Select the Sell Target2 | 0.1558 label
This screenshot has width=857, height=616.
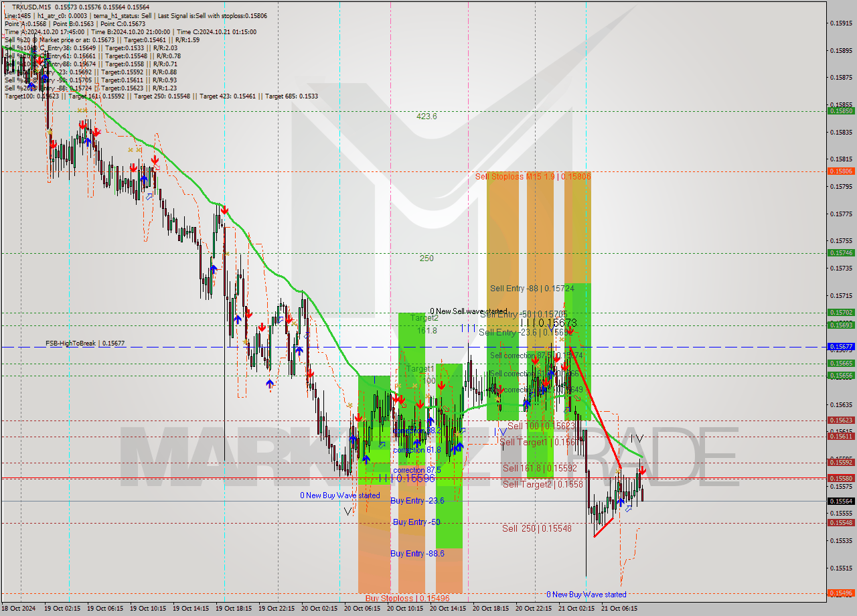pyautogui.click(x=543, y=485)
